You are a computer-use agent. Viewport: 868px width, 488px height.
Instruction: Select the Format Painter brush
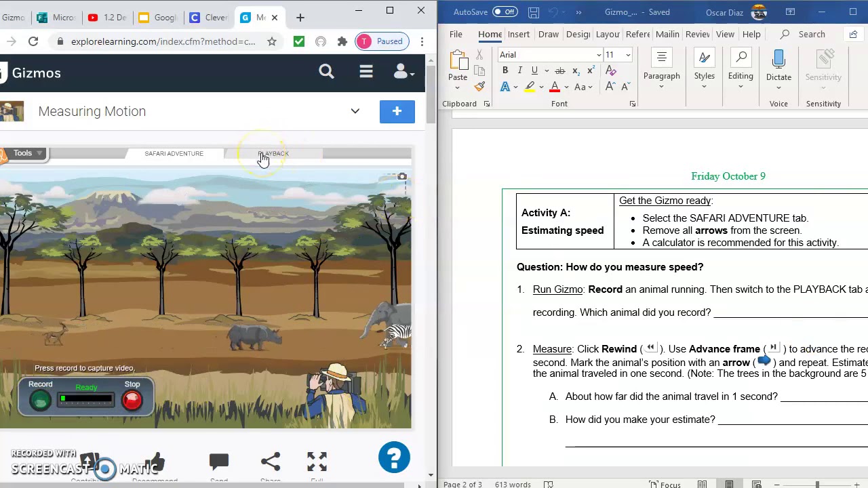(x=479, y=87)
